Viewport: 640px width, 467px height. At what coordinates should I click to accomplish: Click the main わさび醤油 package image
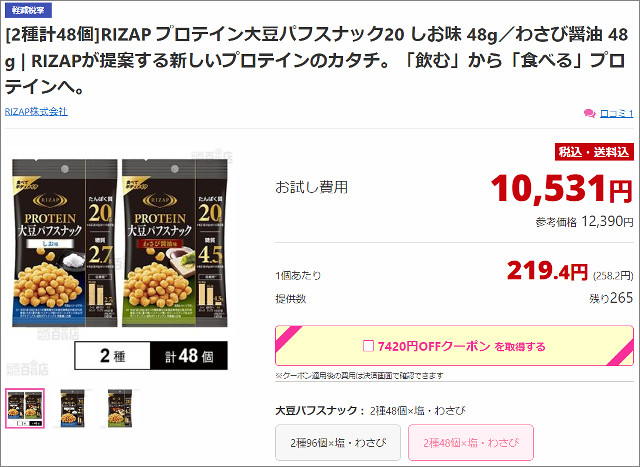click(175, 243)
